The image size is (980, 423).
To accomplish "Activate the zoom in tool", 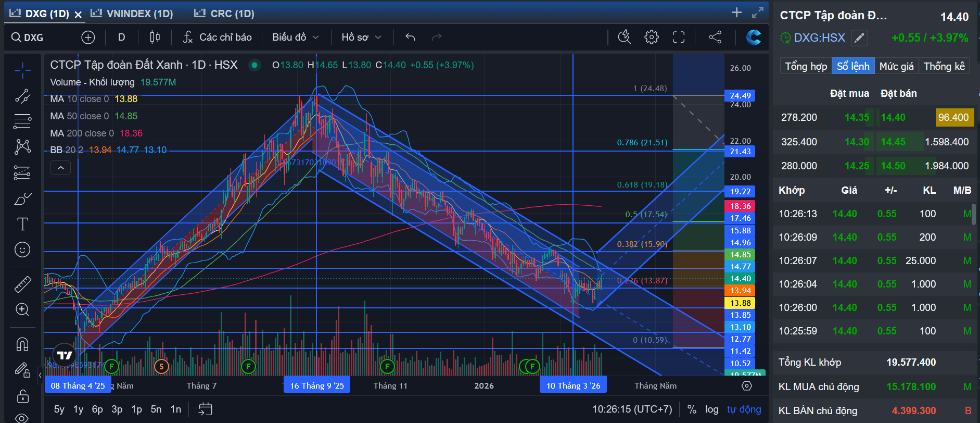I will (22, 309).
